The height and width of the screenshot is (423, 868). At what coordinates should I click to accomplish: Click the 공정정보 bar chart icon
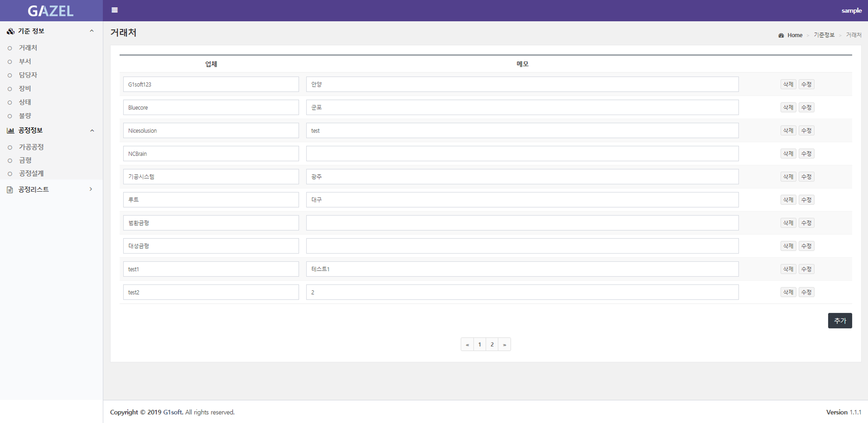coord(10,130)
